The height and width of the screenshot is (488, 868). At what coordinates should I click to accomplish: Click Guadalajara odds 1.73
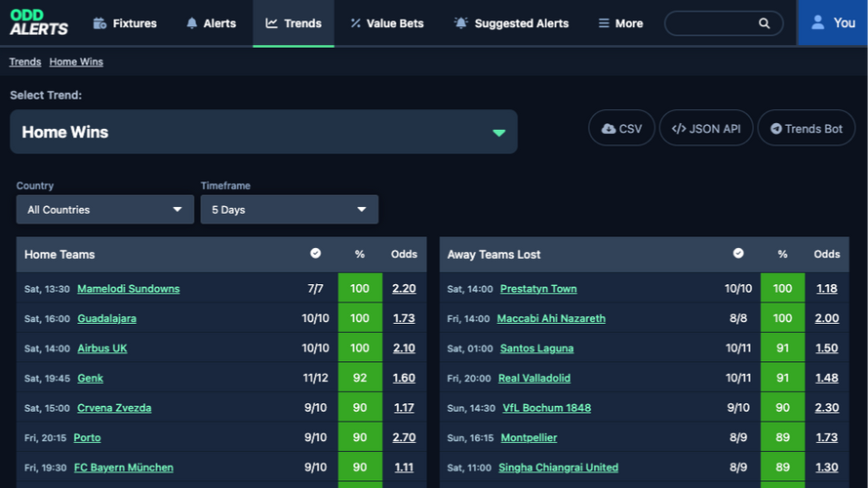404,318
